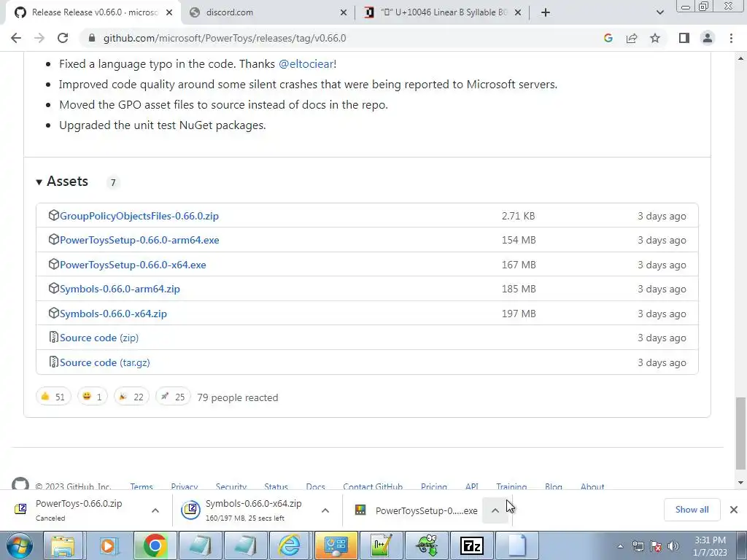The height and width of the screenshot is (560, 747).
Task: Open 7-Zip from the taskbar
Action: [x=471, y=545]
